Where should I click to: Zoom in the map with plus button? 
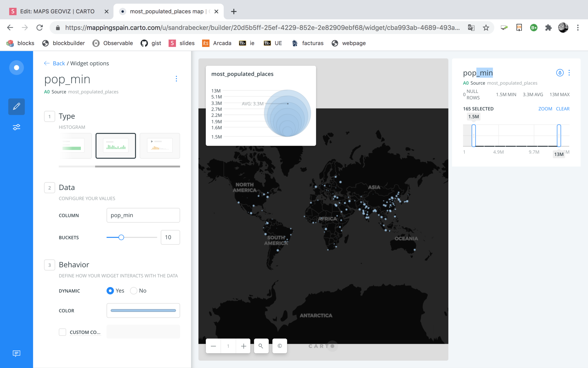[x=243, y=346]
